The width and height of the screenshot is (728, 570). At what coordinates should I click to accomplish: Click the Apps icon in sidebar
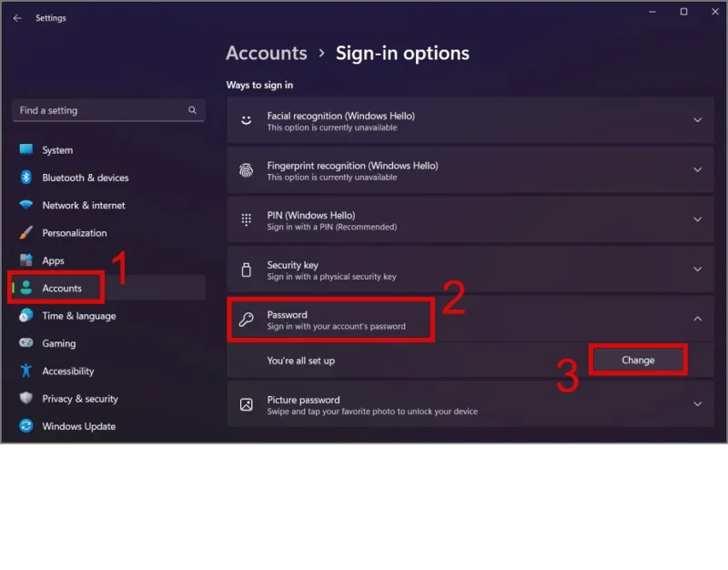click(26, 260)
